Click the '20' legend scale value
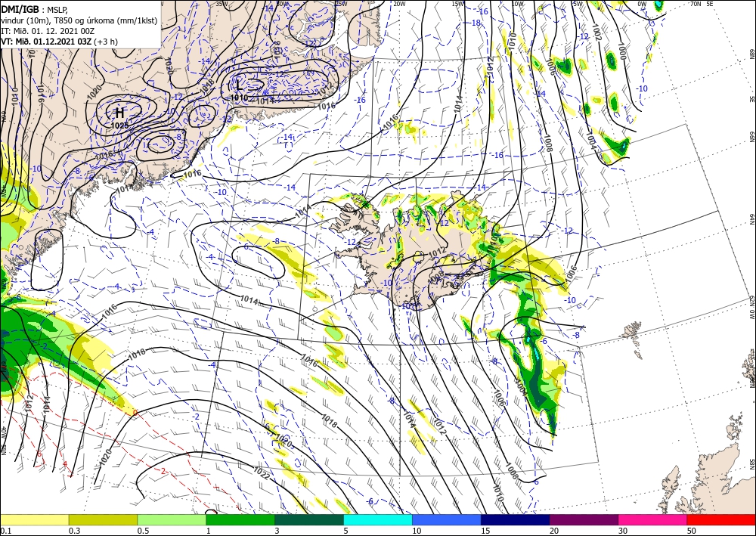This screenshot has height=536, width=756. click(554, 531)
